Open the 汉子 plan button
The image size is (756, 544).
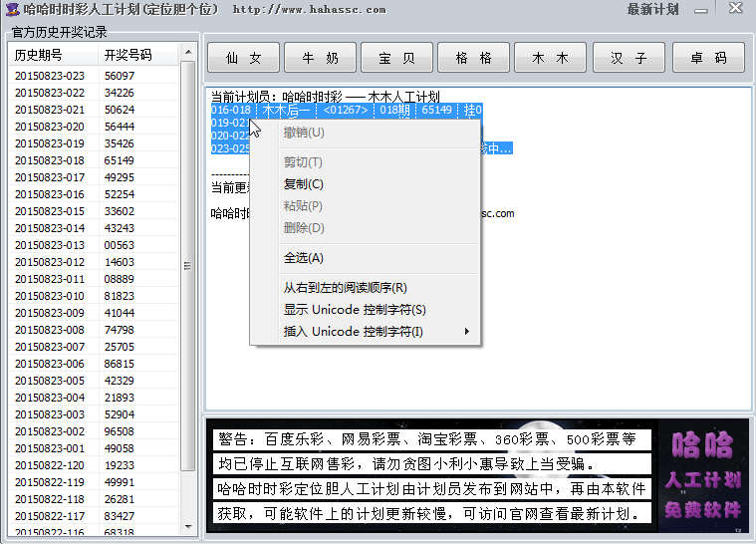(629, 58)
